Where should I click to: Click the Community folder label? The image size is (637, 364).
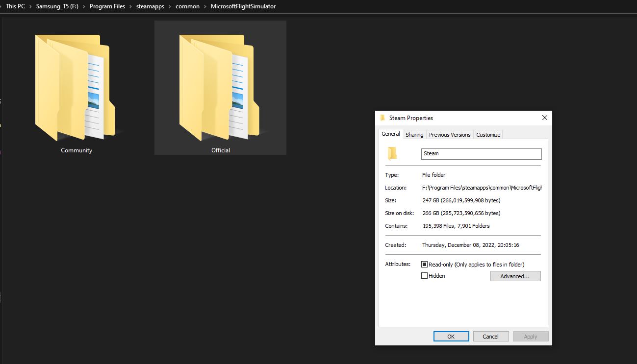click(76, 150)
